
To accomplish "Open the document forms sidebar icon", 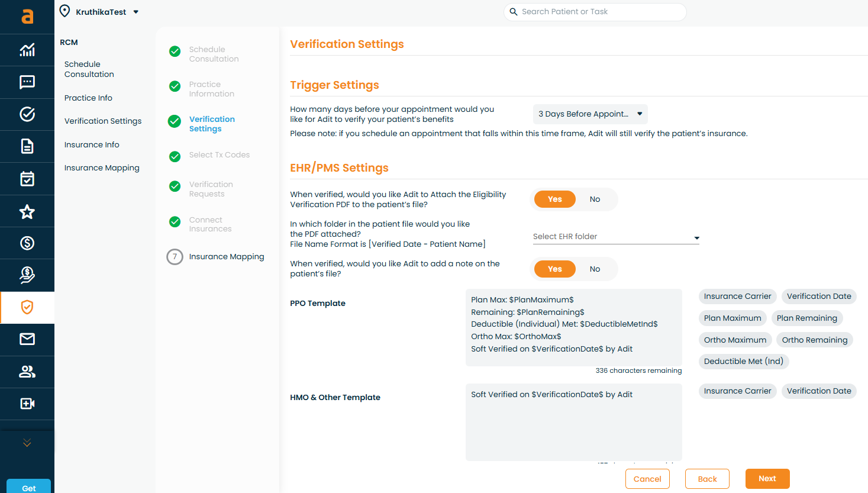I will pos(27,146).
